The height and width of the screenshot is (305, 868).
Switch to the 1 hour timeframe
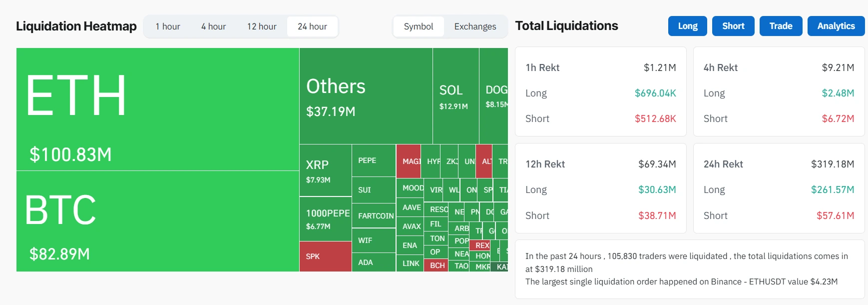tap(167, 26)
